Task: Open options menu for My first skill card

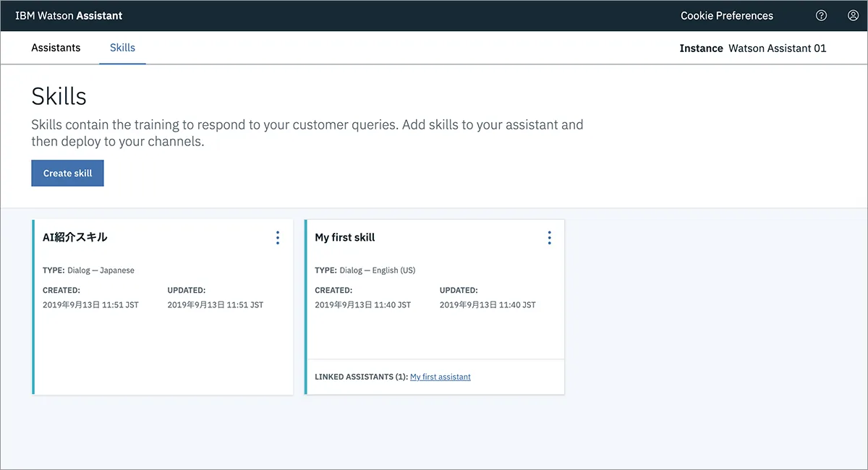Action: pyautogui.click(x=550, y=238)
